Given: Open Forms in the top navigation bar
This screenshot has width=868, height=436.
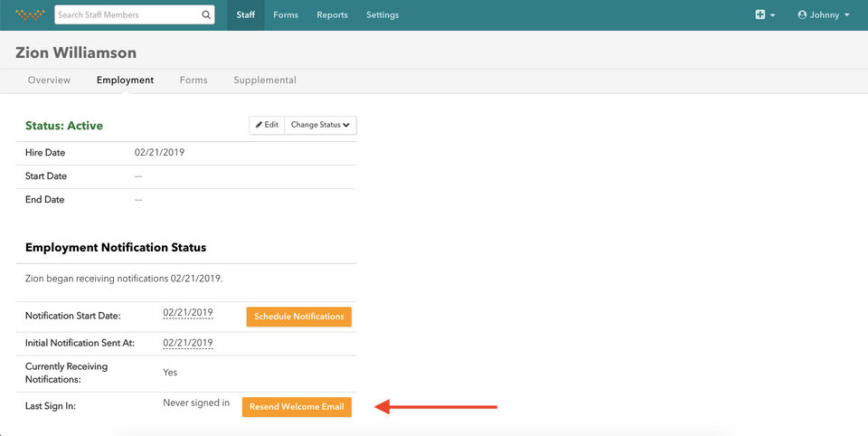Looking at the screenshot, I should point(286,15).
